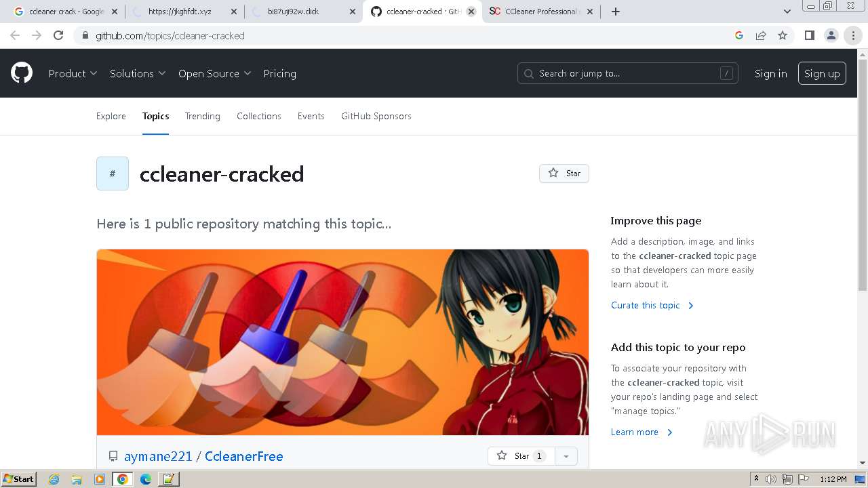Close the ccleaner crack Google tab
This screenshot has height=488, width=868.
(115, 12)
